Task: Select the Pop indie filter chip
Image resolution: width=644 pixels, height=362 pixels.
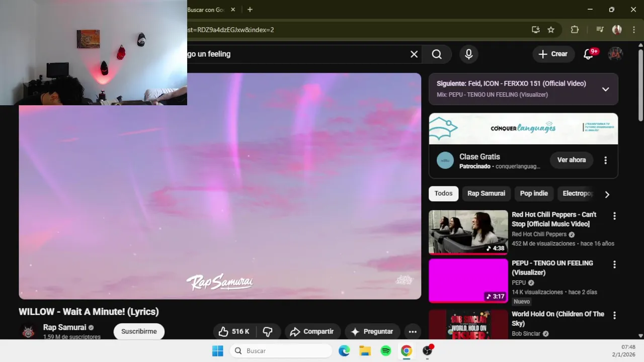Action: (534, 194)
